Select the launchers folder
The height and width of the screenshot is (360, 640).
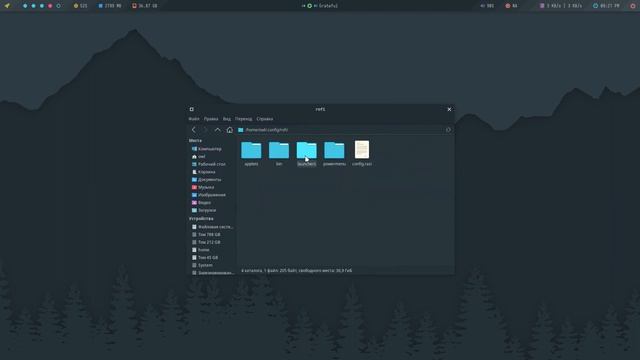coord(307,153)
